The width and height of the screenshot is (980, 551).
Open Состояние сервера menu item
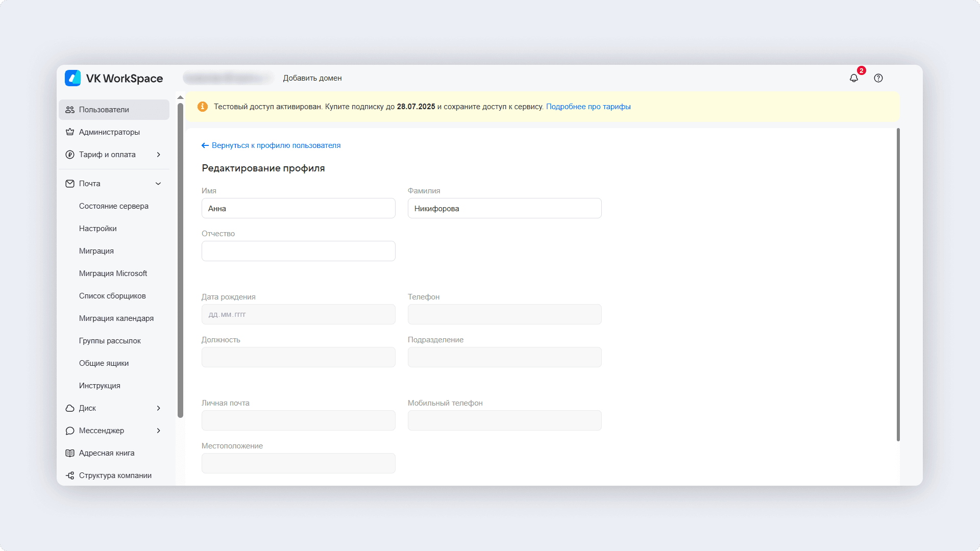113,206
